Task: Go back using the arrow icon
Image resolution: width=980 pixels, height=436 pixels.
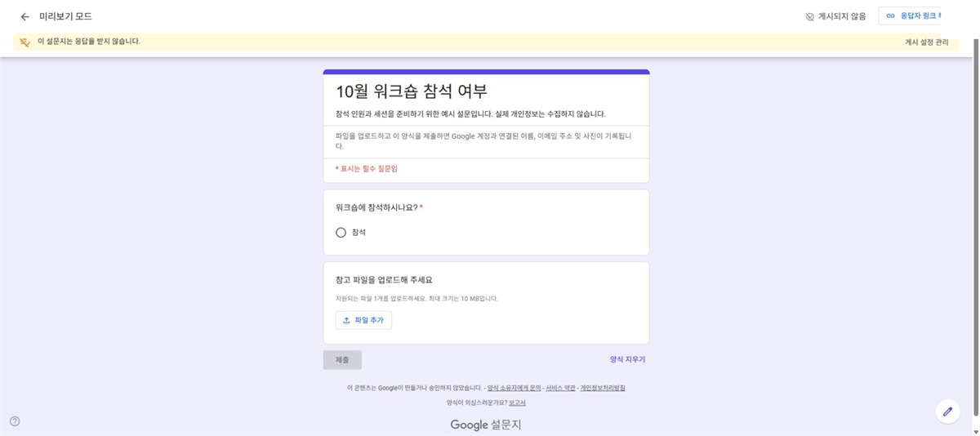Action: (24, 16)
